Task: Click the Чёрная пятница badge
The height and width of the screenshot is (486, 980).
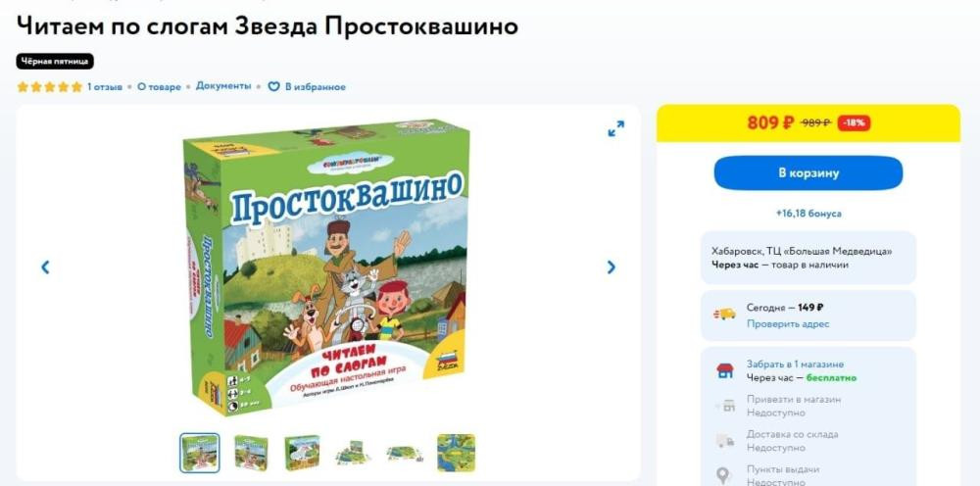Action: [x=55, y=61]
